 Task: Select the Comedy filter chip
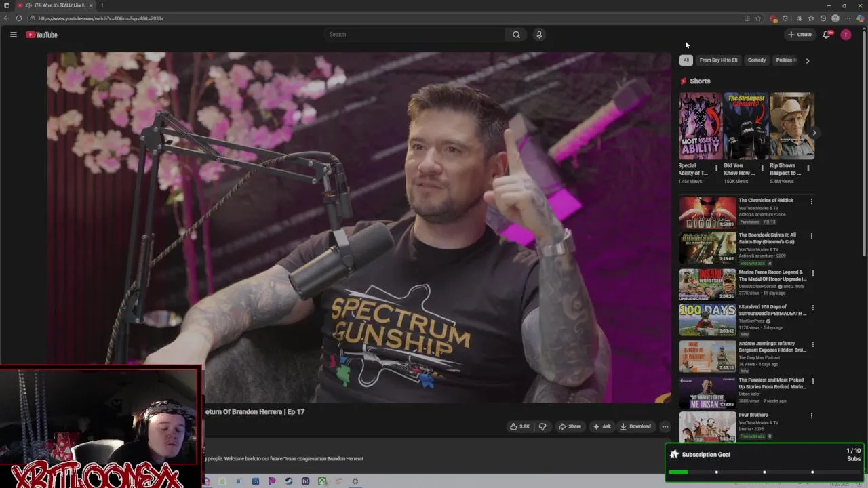point(757,60)
